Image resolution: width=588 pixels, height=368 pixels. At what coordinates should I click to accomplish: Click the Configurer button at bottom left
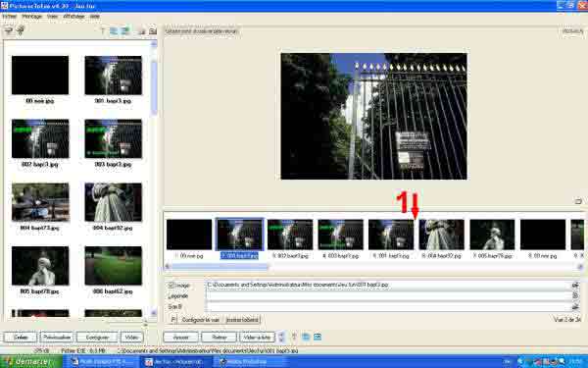pos(97,338)
